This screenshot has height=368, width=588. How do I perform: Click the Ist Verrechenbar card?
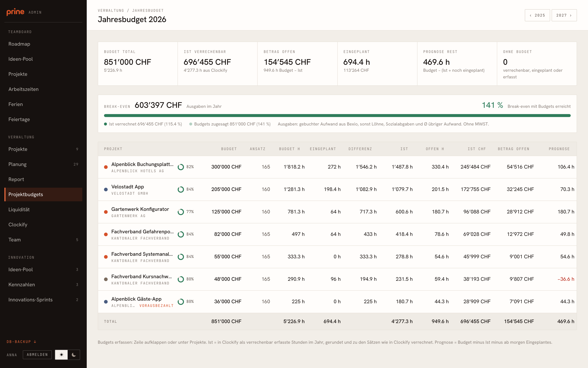pos(217,63)
